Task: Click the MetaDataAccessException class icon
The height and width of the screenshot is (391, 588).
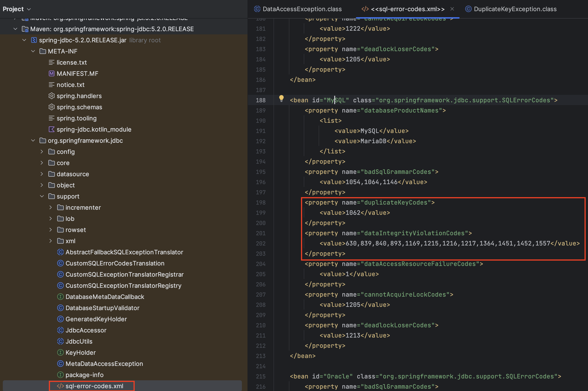Action: [x=60, y=364]
